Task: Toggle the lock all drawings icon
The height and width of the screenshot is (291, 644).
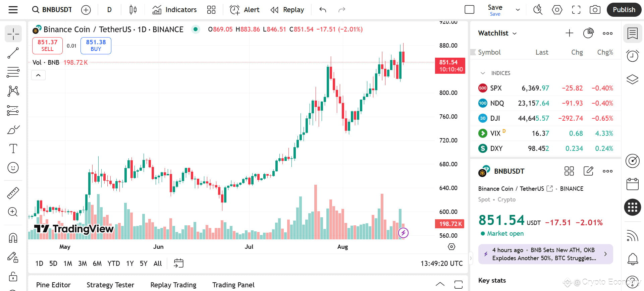Action: (x=13, y=277)
